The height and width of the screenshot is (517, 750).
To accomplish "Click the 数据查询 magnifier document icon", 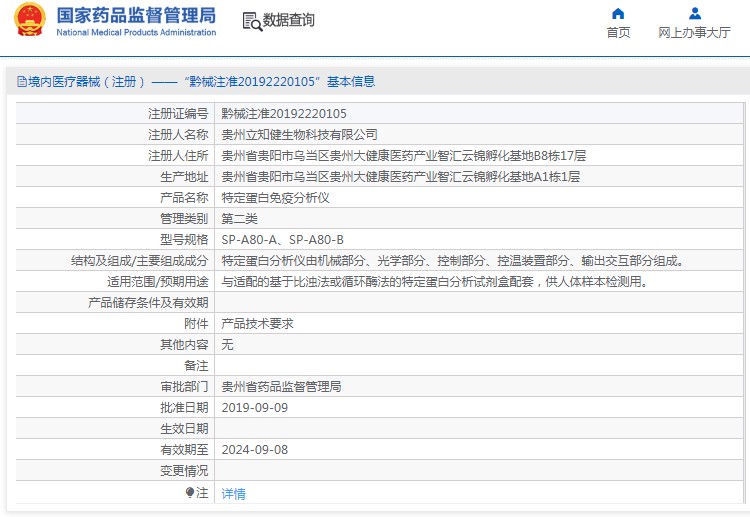I will point(253,21).
